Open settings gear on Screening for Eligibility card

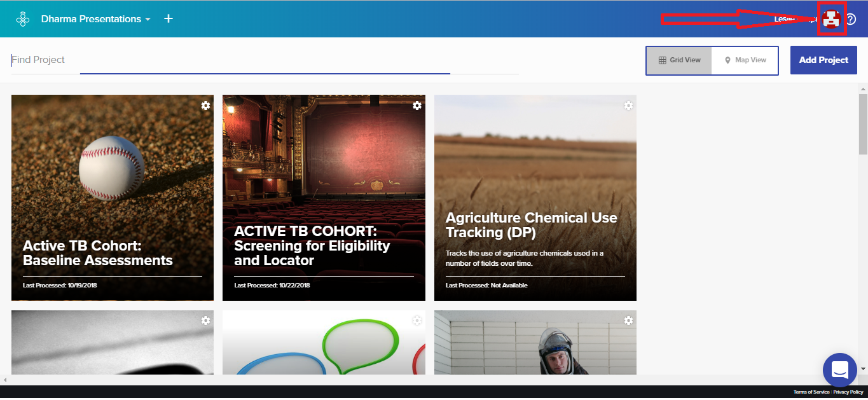[x=417, y=106]
